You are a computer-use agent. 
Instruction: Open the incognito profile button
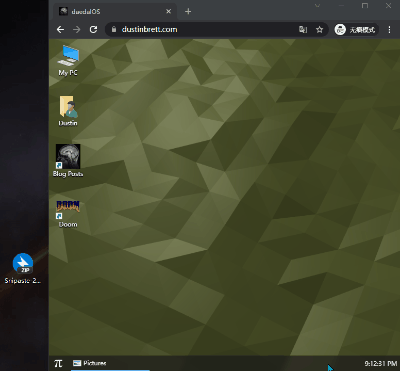coord(356,30)
